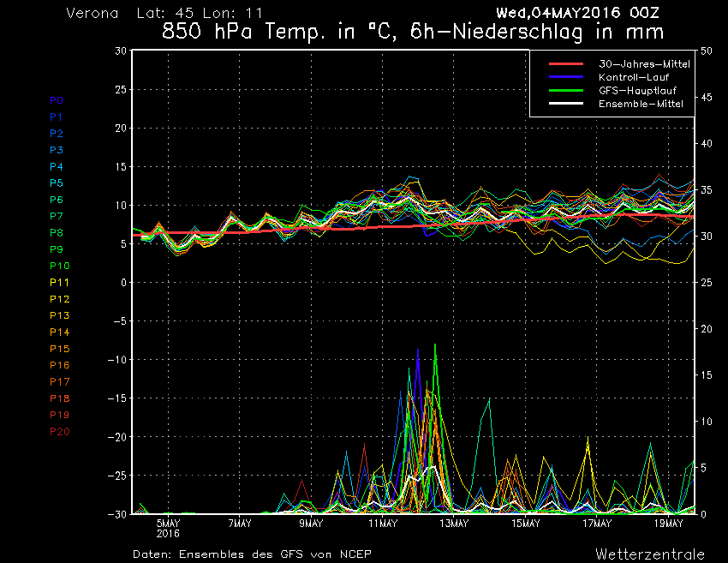728x563 pixels.
Task: Click the 850 hPa Temp chart title
Action: [413, 32]
